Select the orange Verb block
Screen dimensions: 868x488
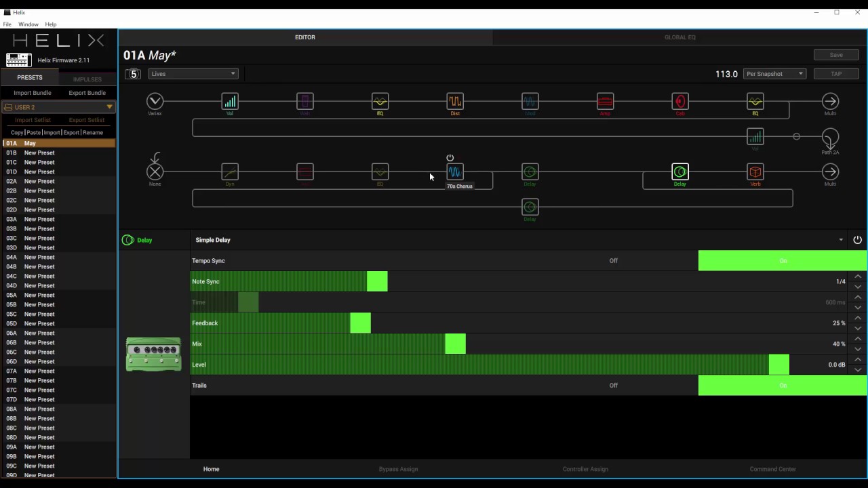pos(755,172)
